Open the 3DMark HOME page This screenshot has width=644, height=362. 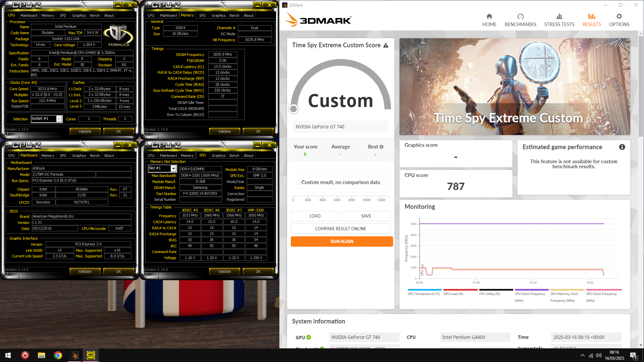pos(489,20)
